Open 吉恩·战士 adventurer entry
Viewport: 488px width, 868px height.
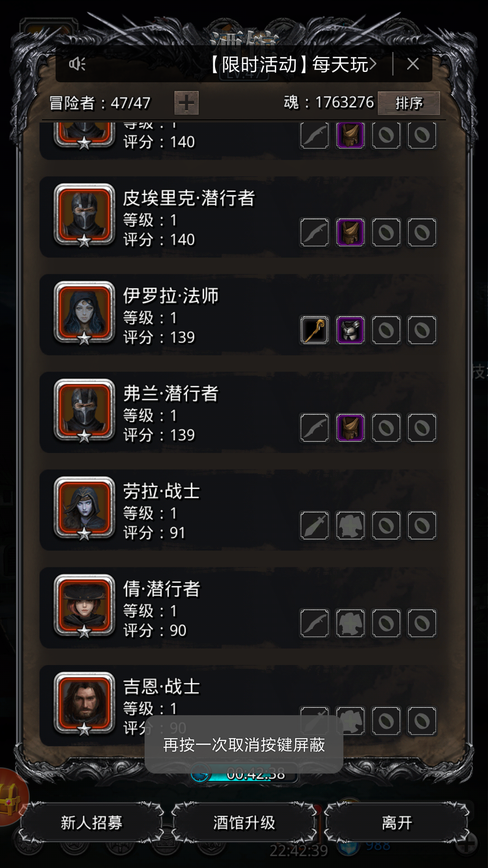[244, 705]
